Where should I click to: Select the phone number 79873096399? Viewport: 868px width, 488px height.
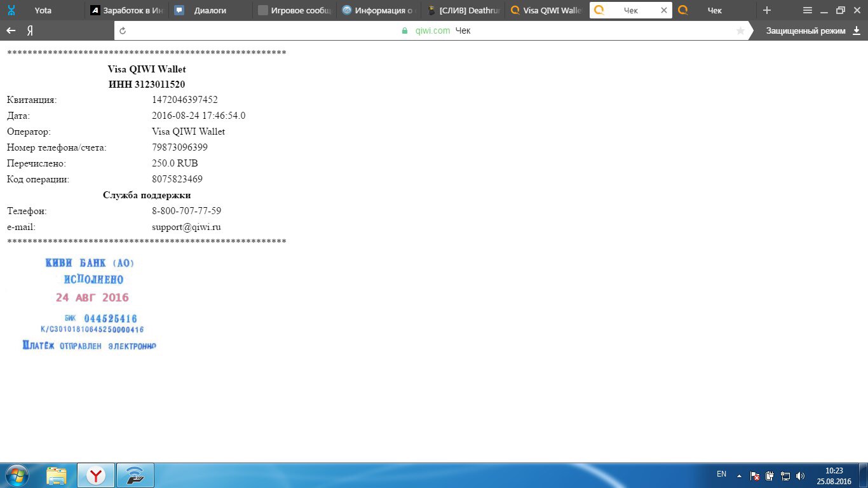pos(180,147)
